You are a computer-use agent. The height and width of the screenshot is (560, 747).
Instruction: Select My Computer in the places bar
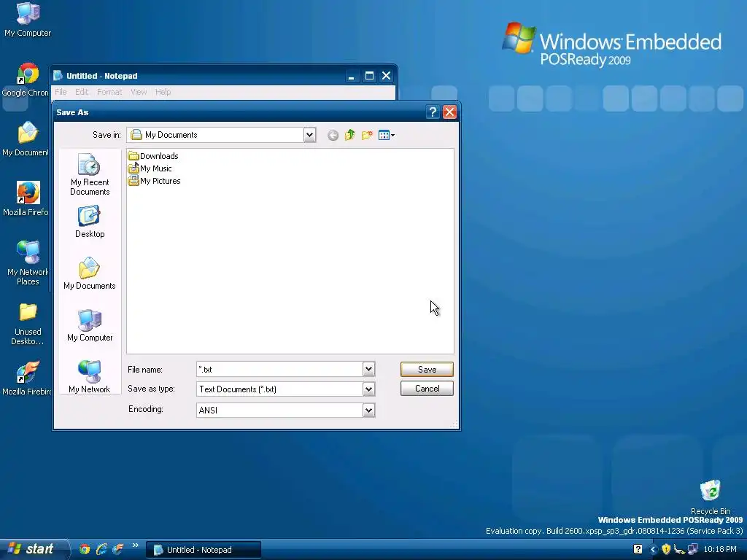click(x=90, y=326)
